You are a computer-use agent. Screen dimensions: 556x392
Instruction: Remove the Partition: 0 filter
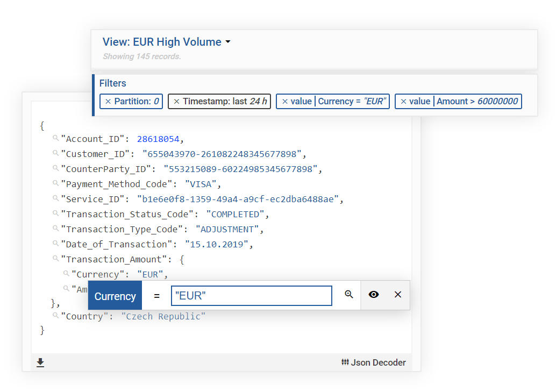tap(108, 102)
